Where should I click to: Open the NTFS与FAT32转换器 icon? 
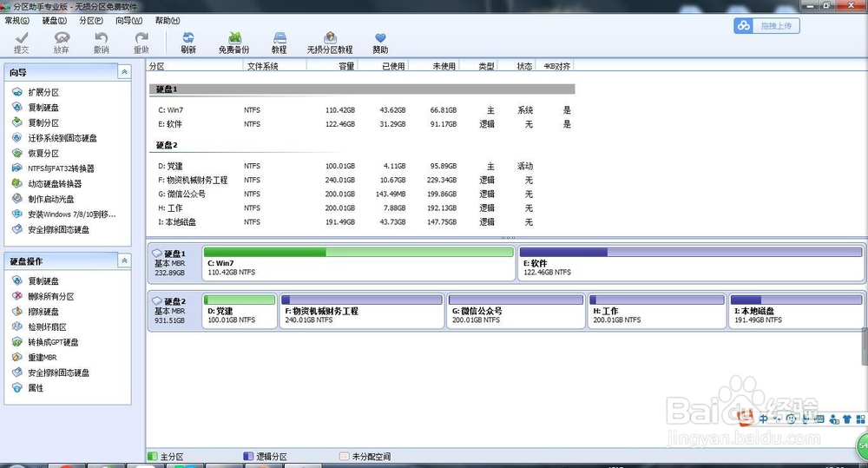17,168
